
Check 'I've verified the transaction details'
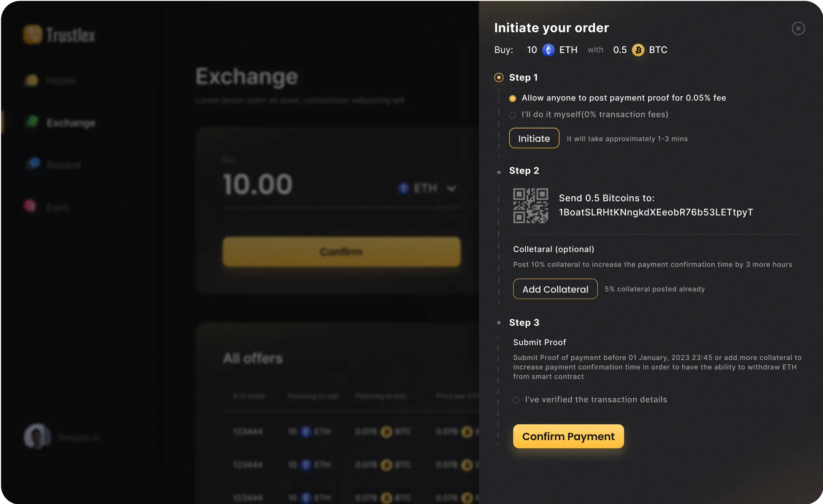(516, 400)
